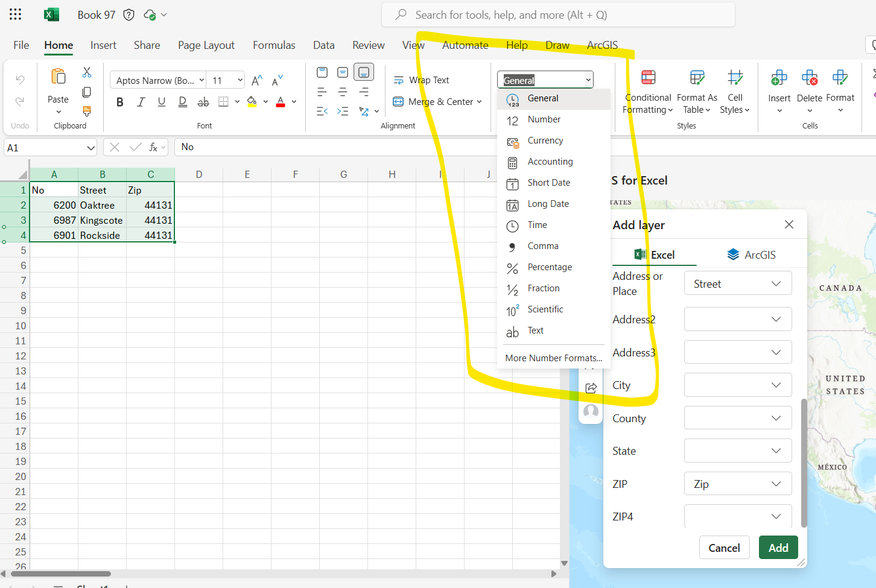Open the font color picker

click(280, 101)
